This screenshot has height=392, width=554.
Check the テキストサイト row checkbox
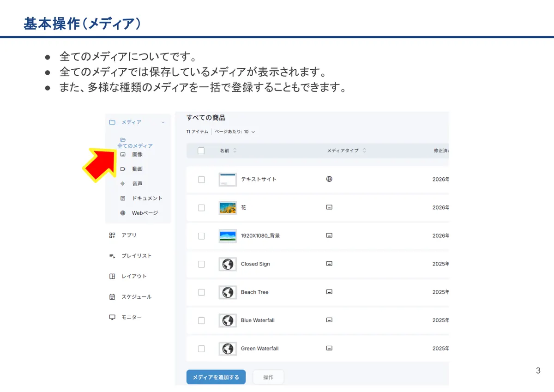pos(201,180)
